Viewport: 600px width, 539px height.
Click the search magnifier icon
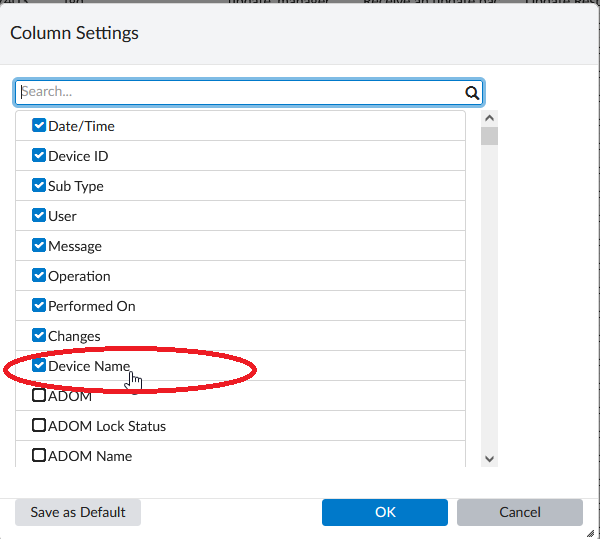[x=473, y=93]
